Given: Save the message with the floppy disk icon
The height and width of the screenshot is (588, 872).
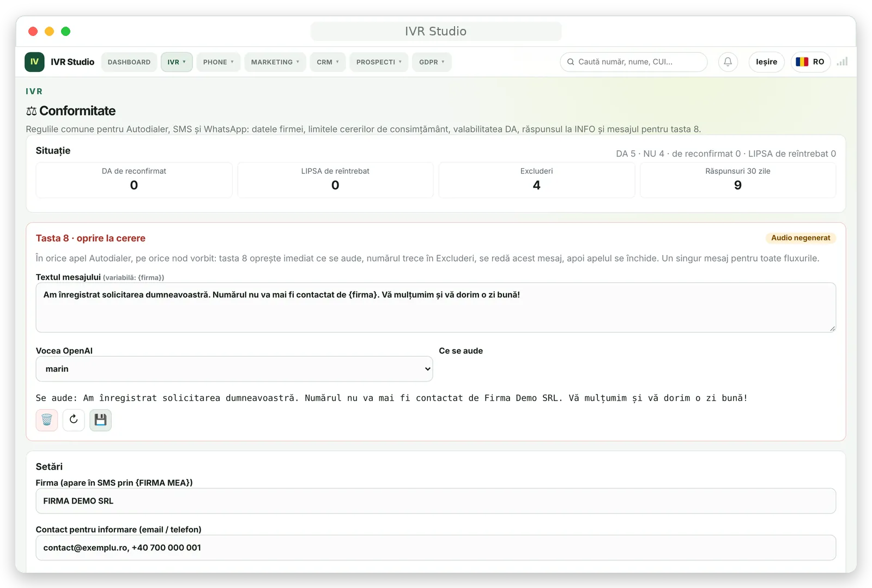Looking at the screenshot, I should pos(100,420).
